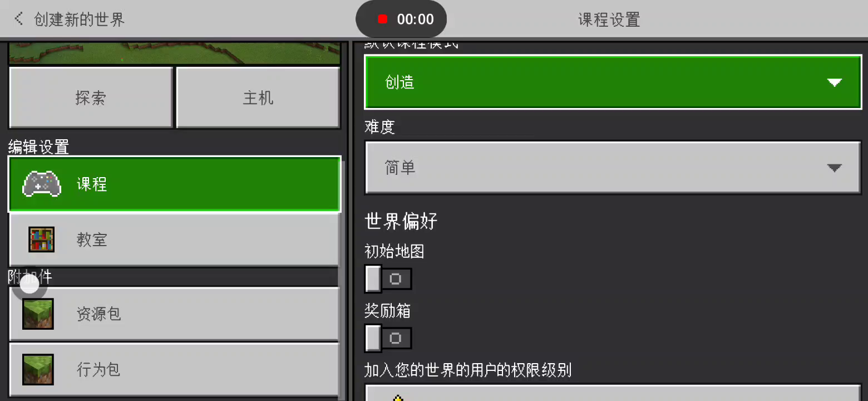Click the white arrow on 创造 dropdown
The width and height of the screenshot is (868, 401).
coord(834,83)
